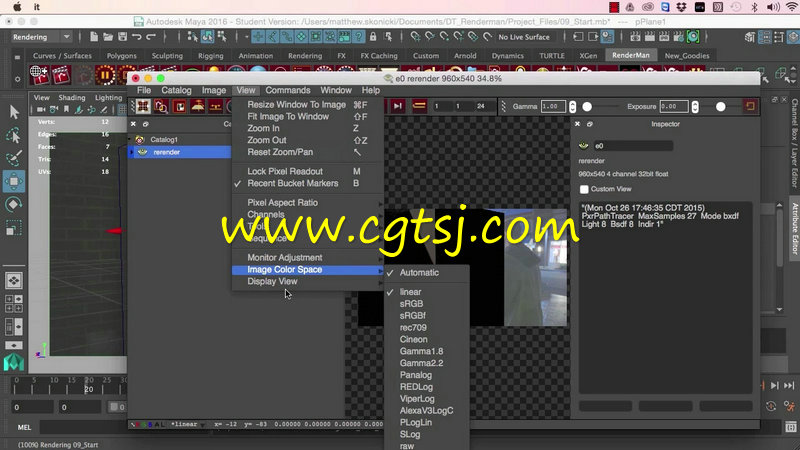The height and width of the screenshot is (450, 800).
Task: Click the Undo arrow in Maya toolbar
Action: click(x=136, y=37)
